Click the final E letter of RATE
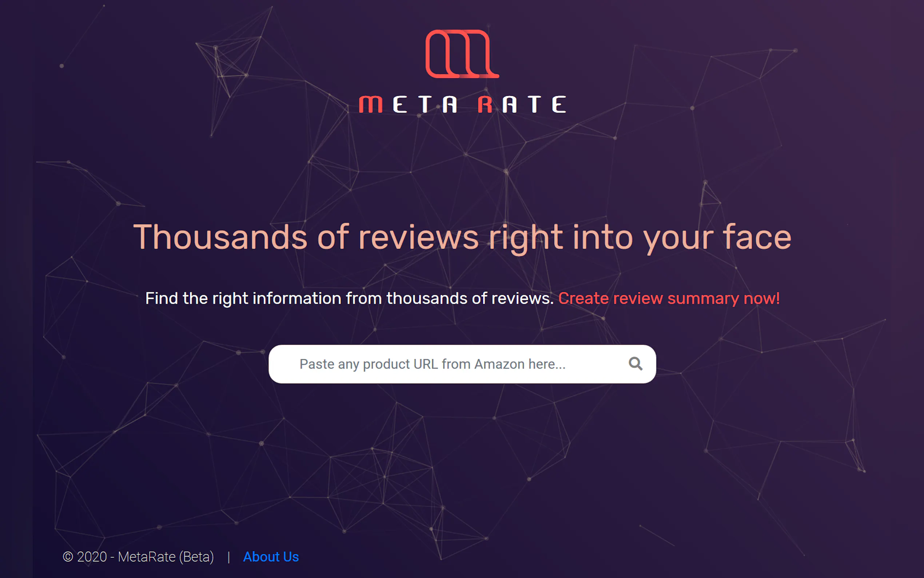924x578 pixels. pyautogui.click(x=559, y=104)
